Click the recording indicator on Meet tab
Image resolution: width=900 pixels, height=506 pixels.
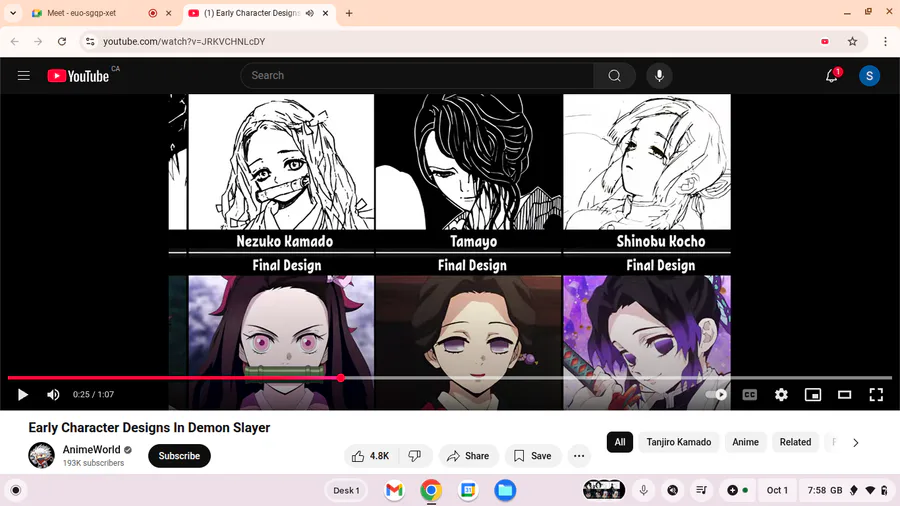click(x=153, y=13)
